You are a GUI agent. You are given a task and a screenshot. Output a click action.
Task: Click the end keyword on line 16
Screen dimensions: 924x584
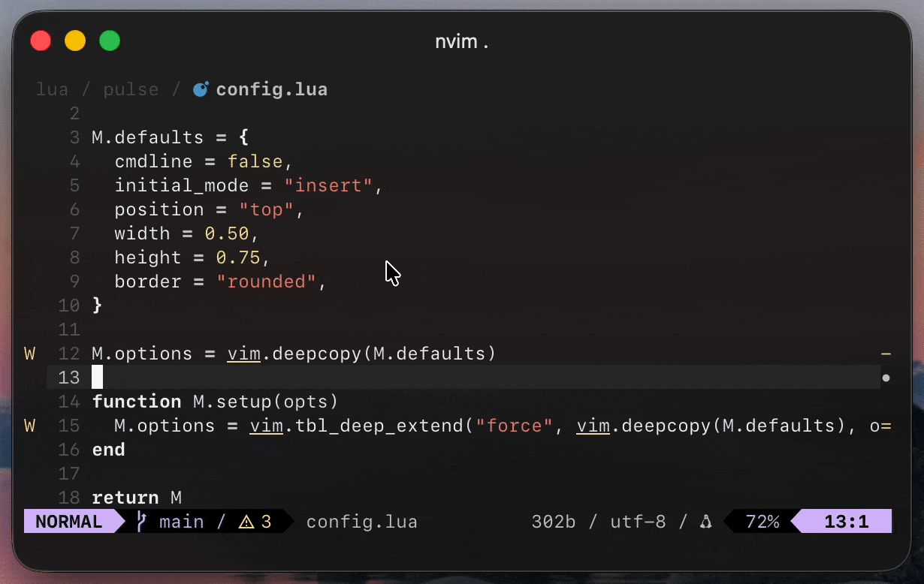(108, 450)
